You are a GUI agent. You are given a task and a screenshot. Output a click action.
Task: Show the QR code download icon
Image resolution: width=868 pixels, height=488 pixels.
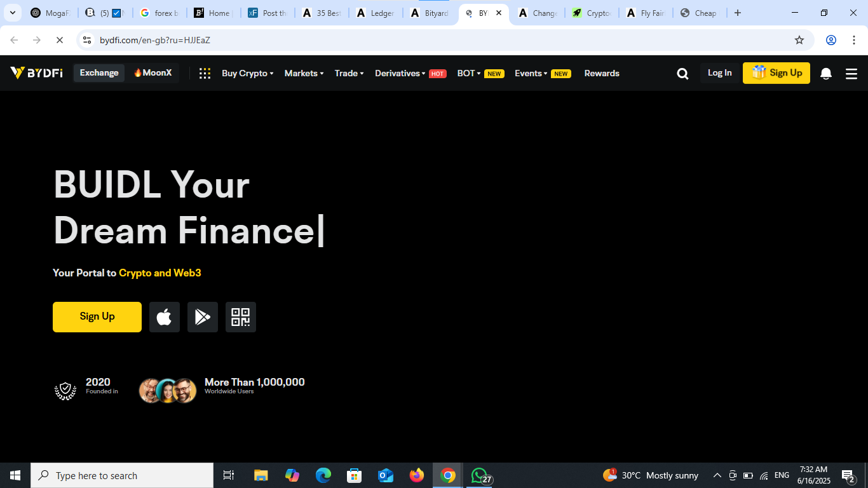(x=241, y=317)
